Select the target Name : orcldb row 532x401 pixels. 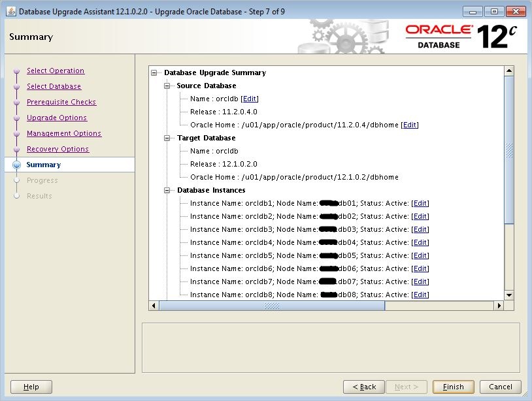click(214, 151)
